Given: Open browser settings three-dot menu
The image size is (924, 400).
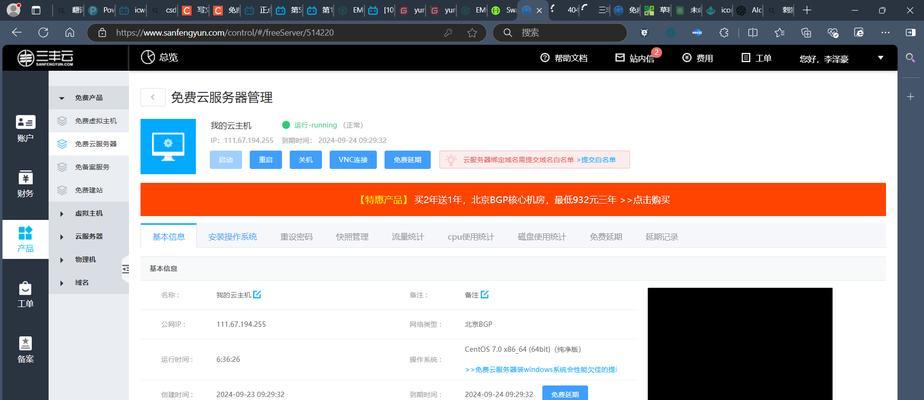Looking at the screenshot, I should tap(887, 33).
